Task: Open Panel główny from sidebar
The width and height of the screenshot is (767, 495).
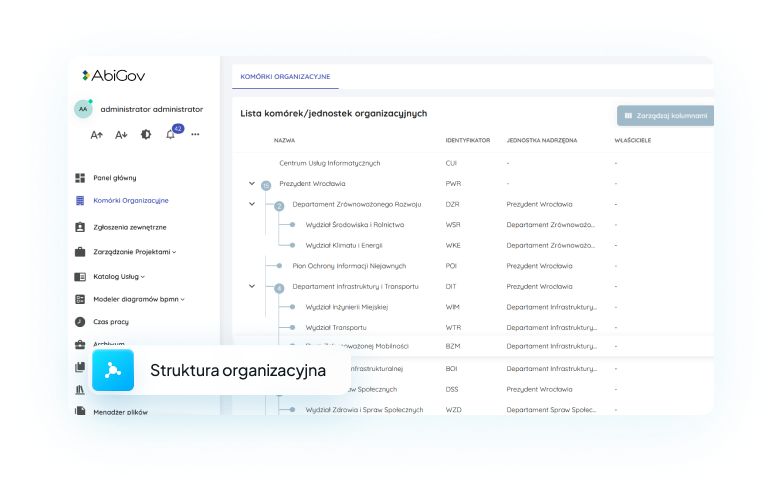Action: [114, 178]
